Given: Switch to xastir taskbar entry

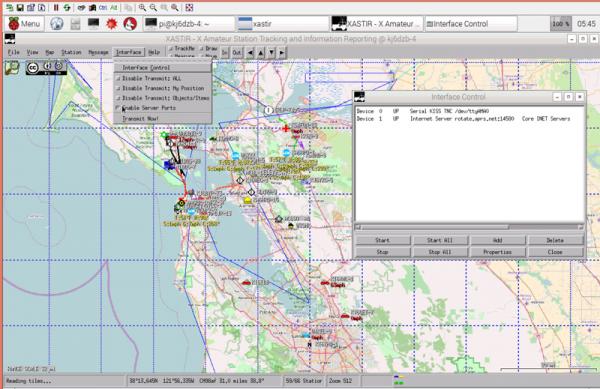Looking at the screenshot, I should (283, 24).
